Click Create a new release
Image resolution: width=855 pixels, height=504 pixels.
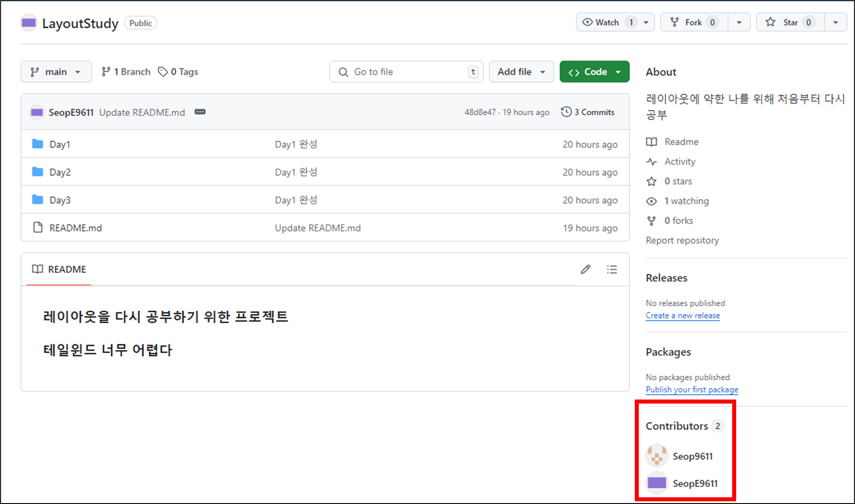pyautogui.click(x=683, y=316)
